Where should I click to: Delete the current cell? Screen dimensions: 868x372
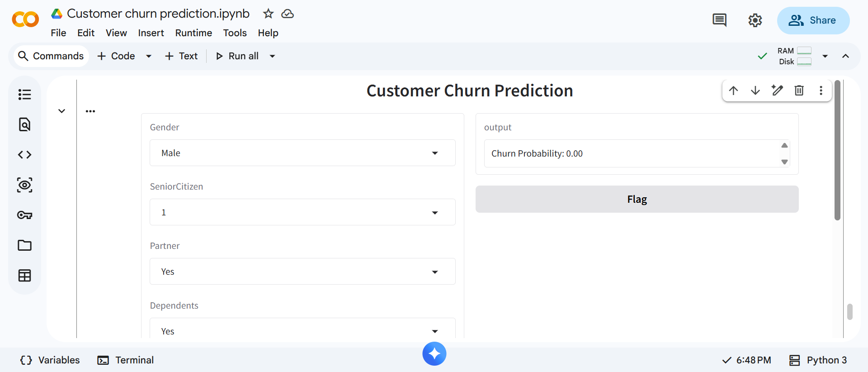[799, 91]
